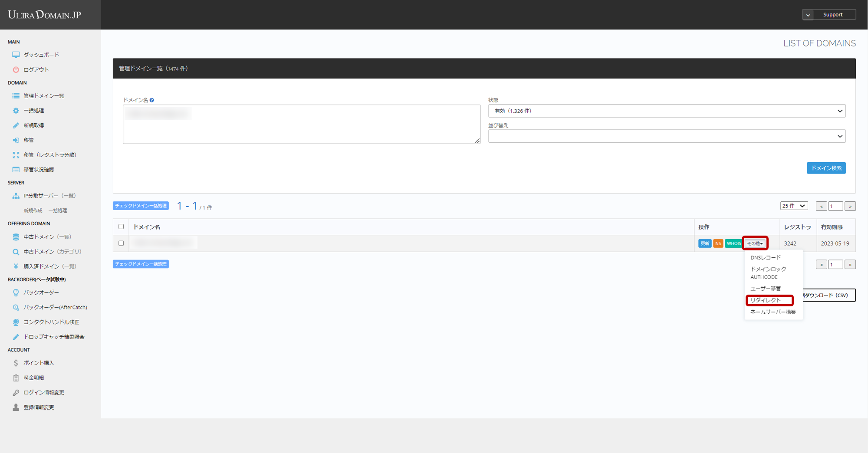Click the red logout power icon

pos(16,69)
